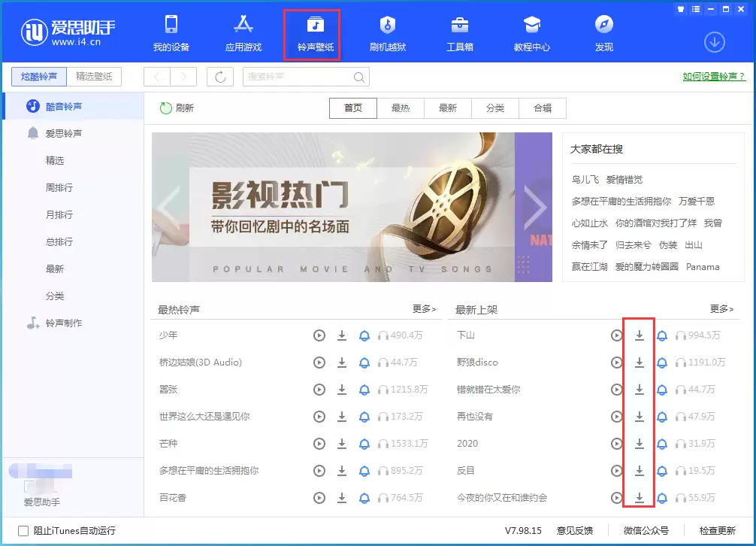The width and height of the screenshot is (756, 546).
Task: Toggle 阻止iTunes自动运行 checkbox
Action: pyautogui.click(x=23, y=531)
